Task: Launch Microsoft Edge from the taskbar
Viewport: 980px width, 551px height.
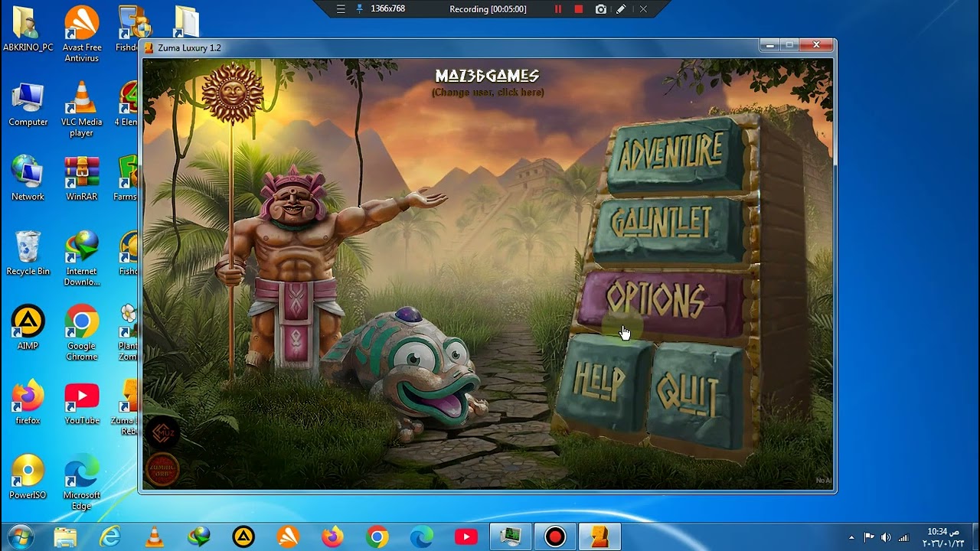Action: pyautogui.click(x=421, y=537)
